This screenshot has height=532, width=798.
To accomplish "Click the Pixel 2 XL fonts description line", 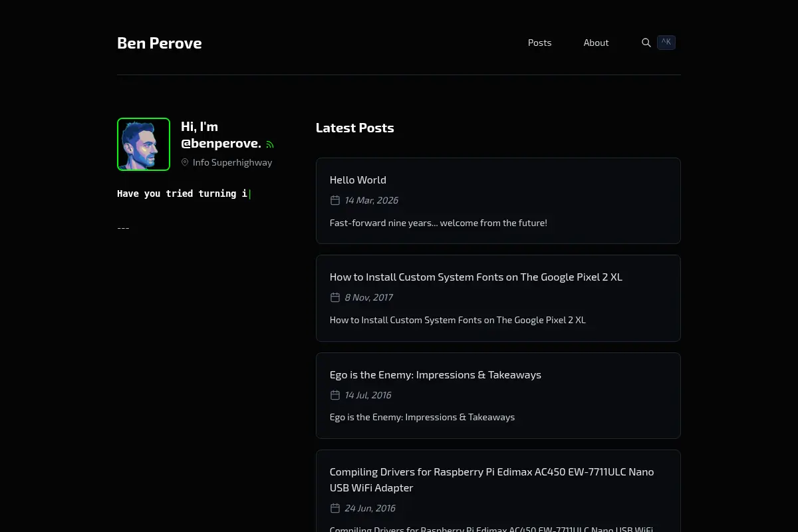I will pos(458,320).
